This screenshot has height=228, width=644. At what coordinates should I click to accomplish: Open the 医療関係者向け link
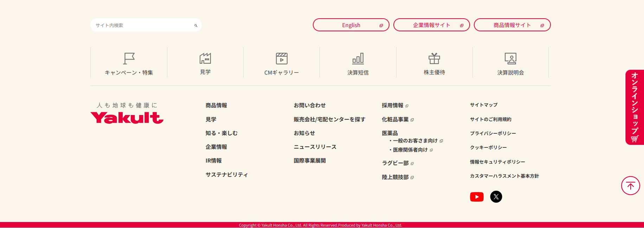410,150
